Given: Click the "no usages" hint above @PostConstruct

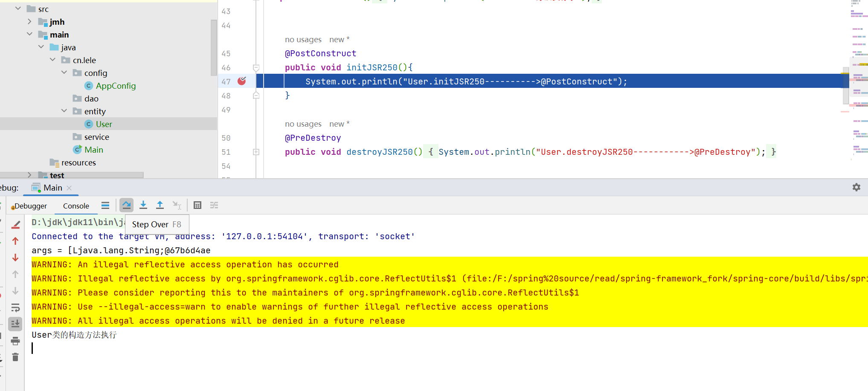Looking at the screenshot, I should [303, 40].
